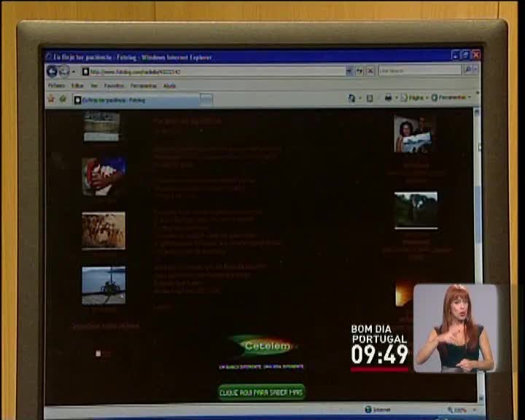Viewport: 525px width, 420px height.
Task: Open the Página dropdown menu
Action: (x=414, y=98)
